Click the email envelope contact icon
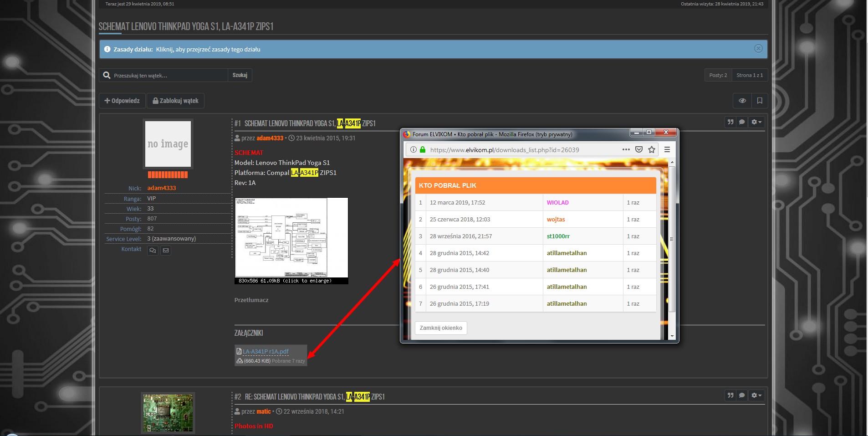Viewport: 868px width, 436px height. (166, 250)
